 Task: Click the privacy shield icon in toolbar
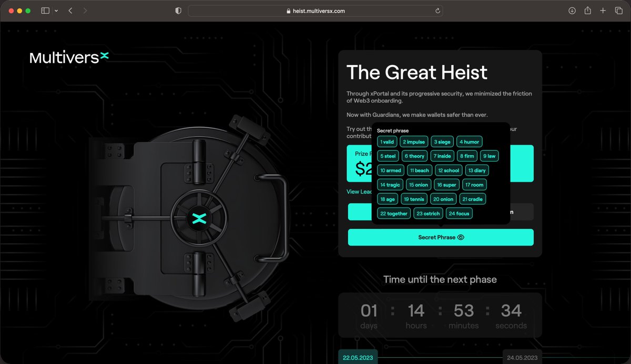tap(177, 10)
